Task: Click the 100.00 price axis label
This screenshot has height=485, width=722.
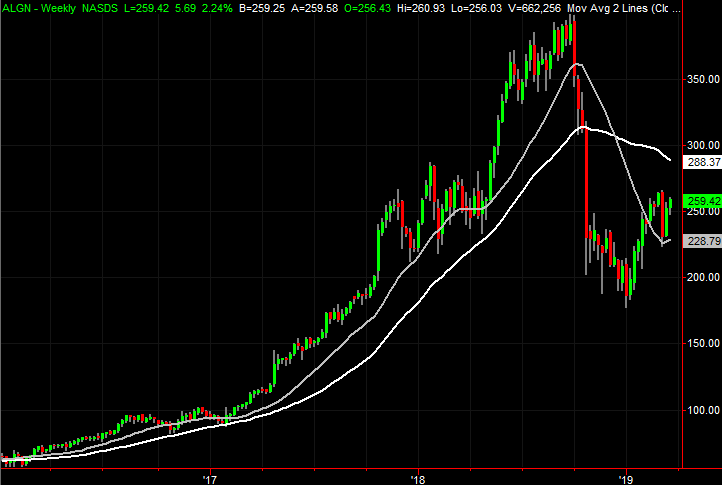Action: pyautogui.click(x=703, y=410)
